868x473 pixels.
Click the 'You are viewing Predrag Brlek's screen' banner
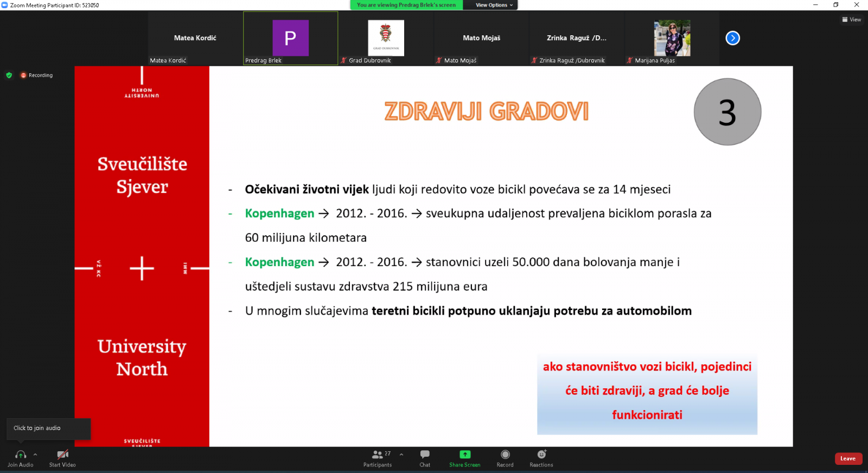[406, 5]
